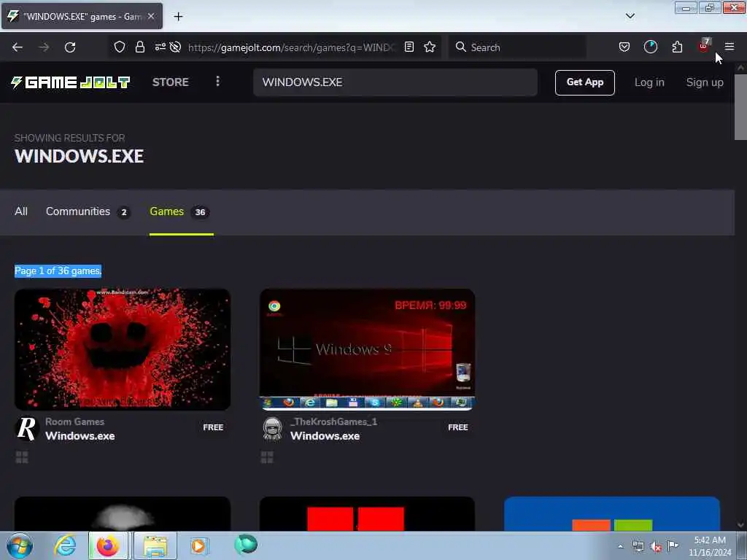Expand the list all tabs chevron
747x560 pixels.
coord(630,16)
